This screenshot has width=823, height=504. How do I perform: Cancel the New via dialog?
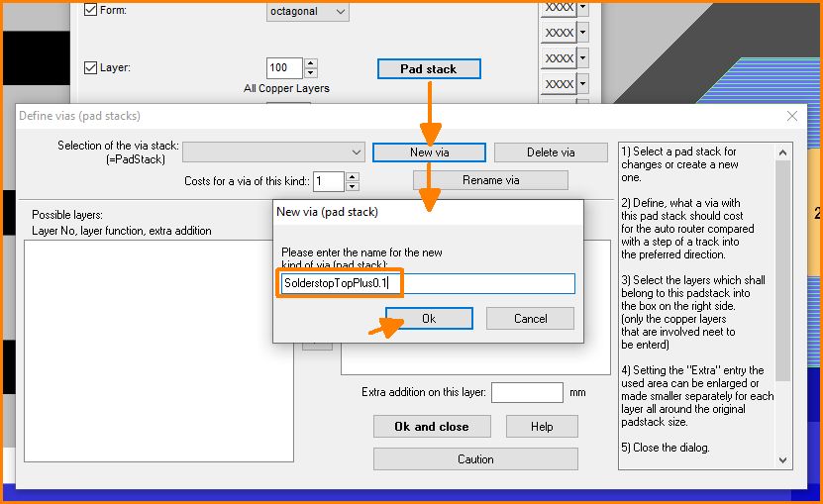tap(530, 319)
